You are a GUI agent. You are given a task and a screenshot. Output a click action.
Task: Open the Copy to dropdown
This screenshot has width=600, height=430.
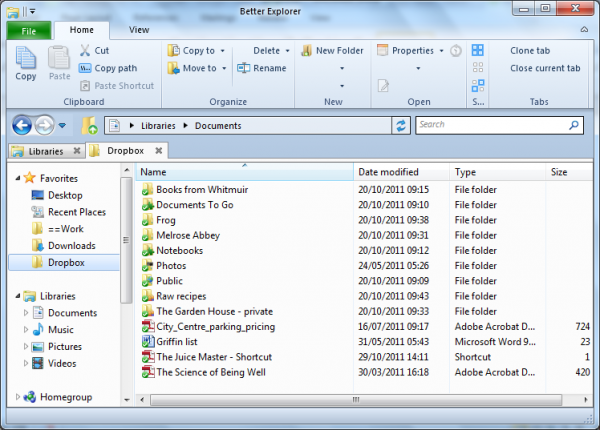pyautogui.click(x=222, y=50)
